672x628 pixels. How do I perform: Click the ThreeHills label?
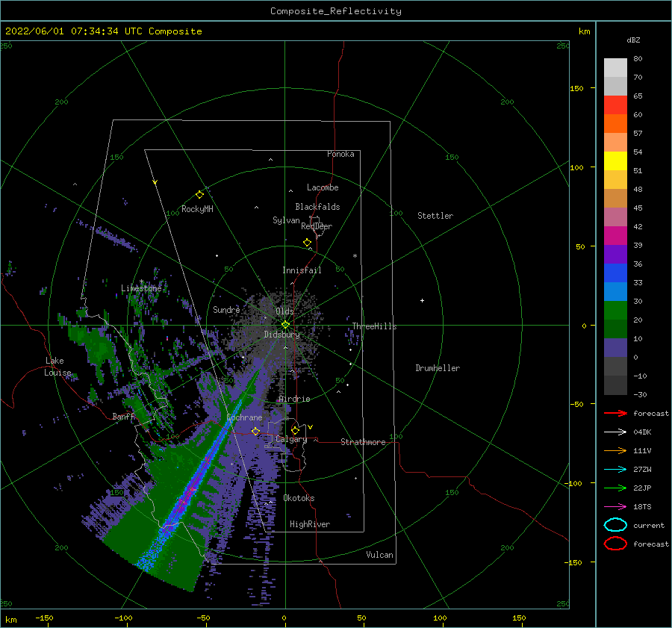[375, 326]
